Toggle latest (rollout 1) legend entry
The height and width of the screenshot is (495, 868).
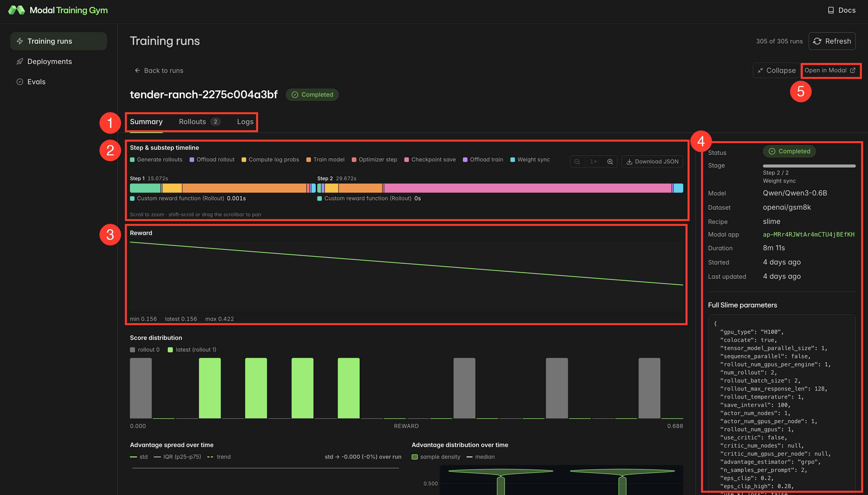click(x=192, y=350)
